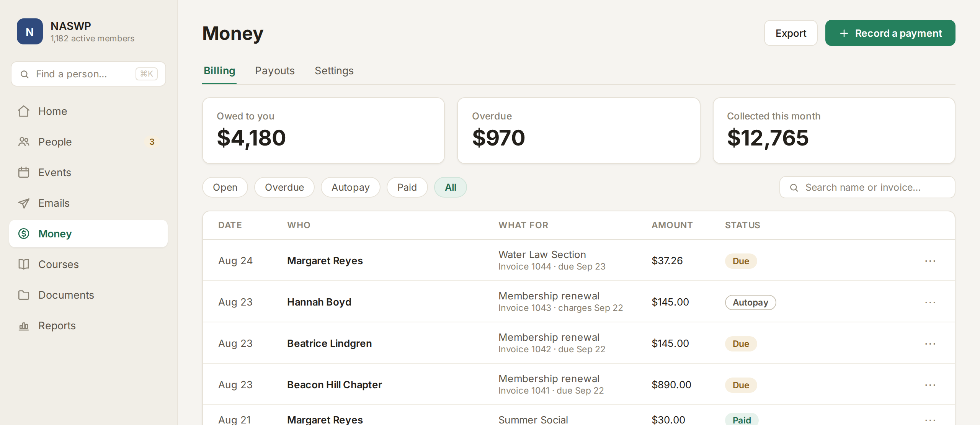Open the Settings tab

coord(334,71)
